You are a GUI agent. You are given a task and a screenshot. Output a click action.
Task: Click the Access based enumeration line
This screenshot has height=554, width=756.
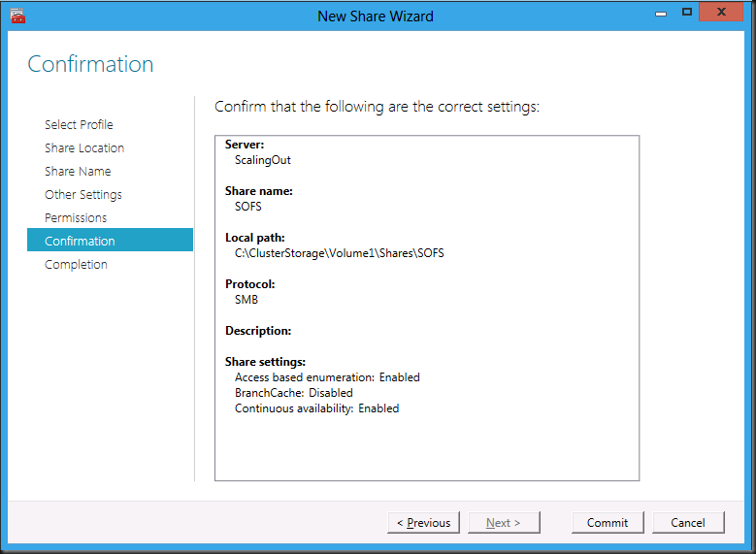(x=327, y=377)
